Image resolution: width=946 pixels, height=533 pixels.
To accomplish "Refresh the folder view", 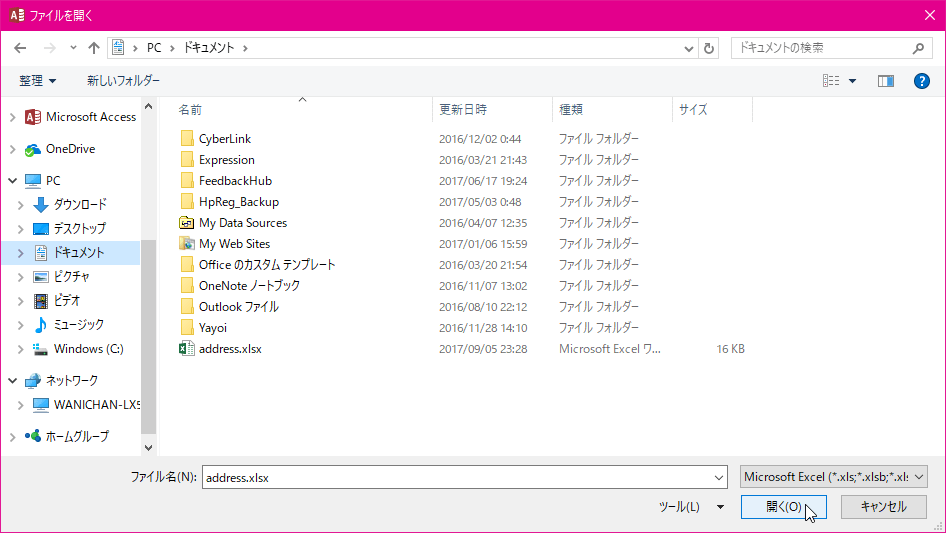I will point(709,48).
